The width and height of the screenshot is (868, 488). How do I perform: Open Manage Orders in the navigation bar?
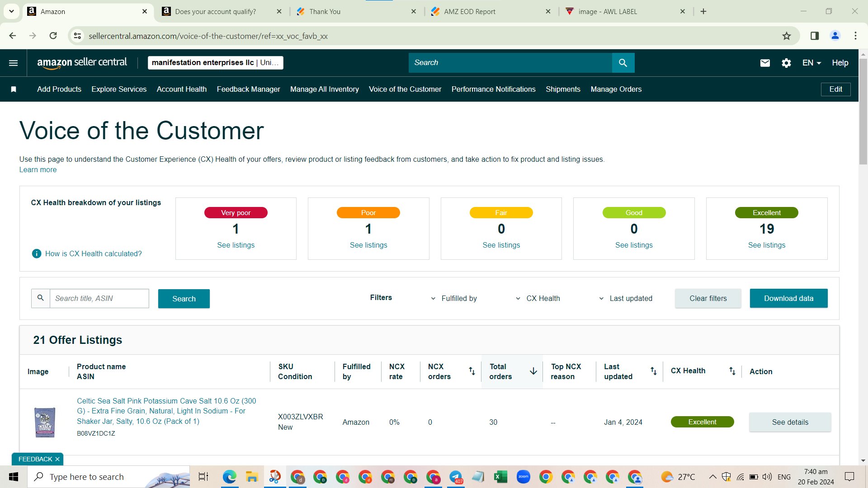(616, 89)
